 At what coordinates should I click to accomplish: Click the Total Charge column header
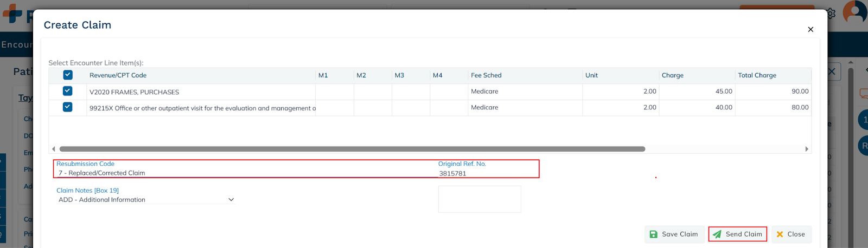[757, 75]
